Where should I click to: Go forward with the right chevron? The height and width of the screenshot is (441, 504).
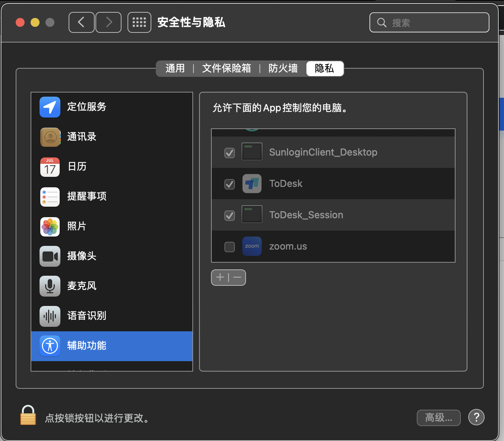108,22
